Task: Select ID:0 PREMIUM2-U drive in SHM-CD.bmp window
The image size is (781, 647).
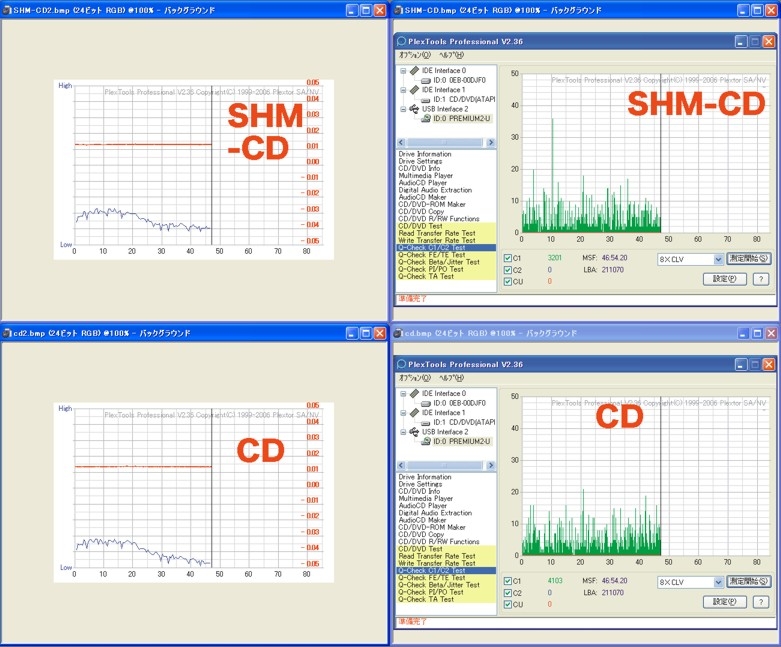Action: [x=461, y=119]
